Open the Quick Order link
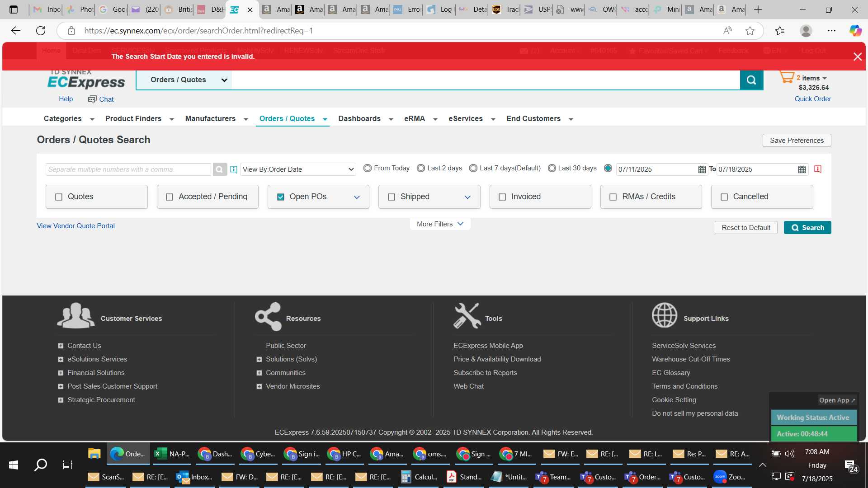This screenshot has width=868, height=488. point(812,99)
